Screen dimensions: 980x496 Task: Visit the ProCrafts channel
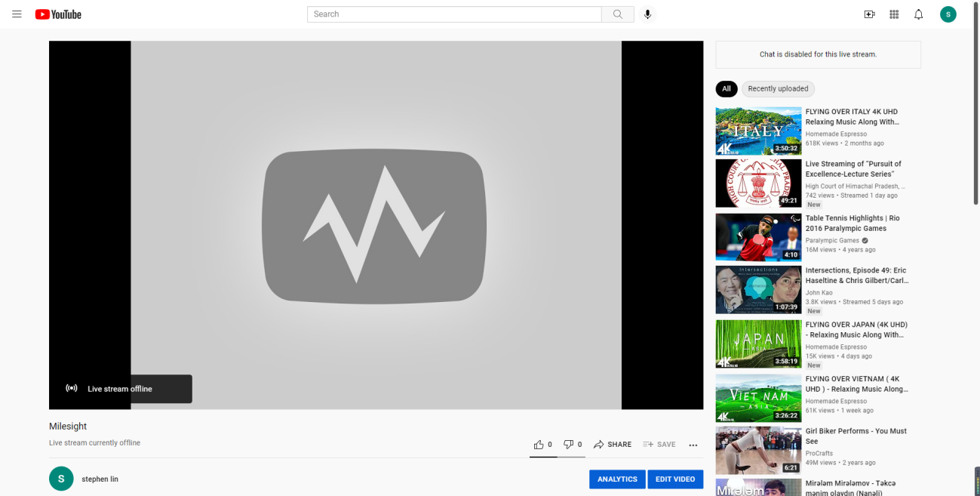pos(819,454)
